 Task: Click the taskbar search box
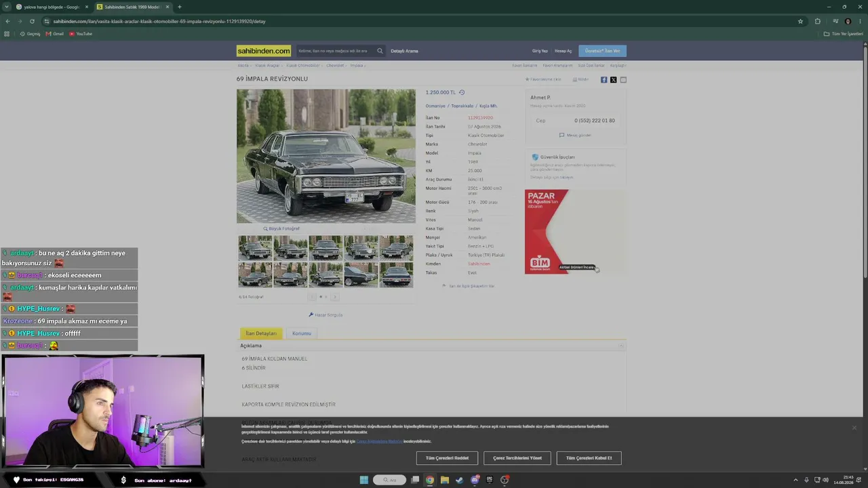coord(389,480)
